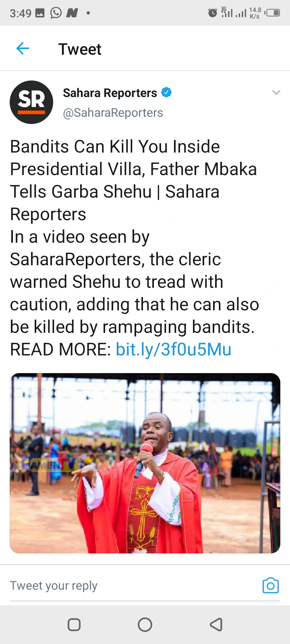This screenshot has width=290, height=644.
Task: Tap the Tweet header title
Action: [80, 49]
